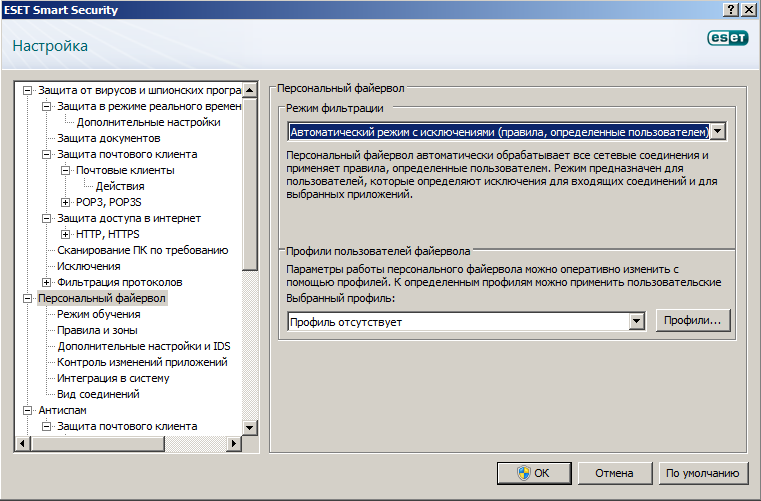The height and width of the screenshot is (501, 761).
Task: Collapse Защита доступа в интернет node
Action: coord(47,218)
